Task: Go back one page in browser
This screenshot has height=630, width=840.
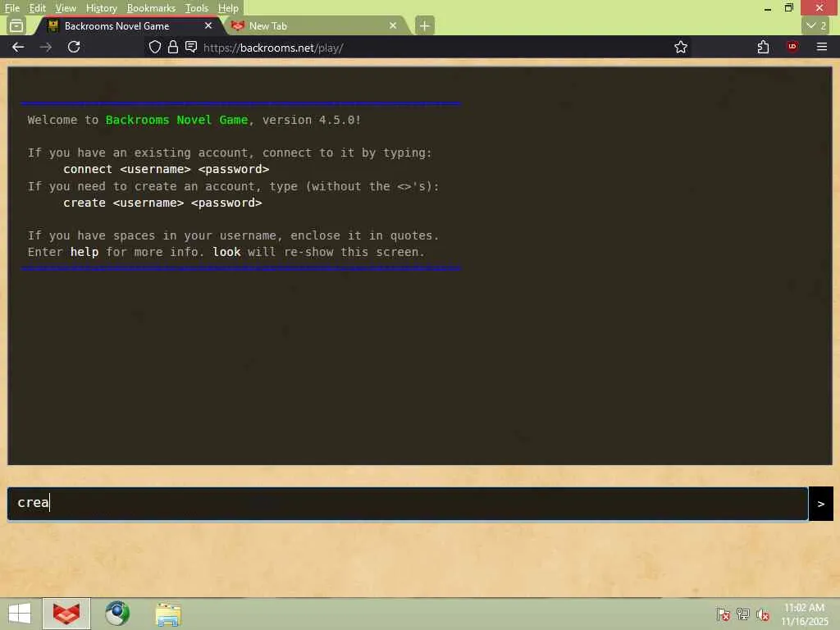Action: 18,47
